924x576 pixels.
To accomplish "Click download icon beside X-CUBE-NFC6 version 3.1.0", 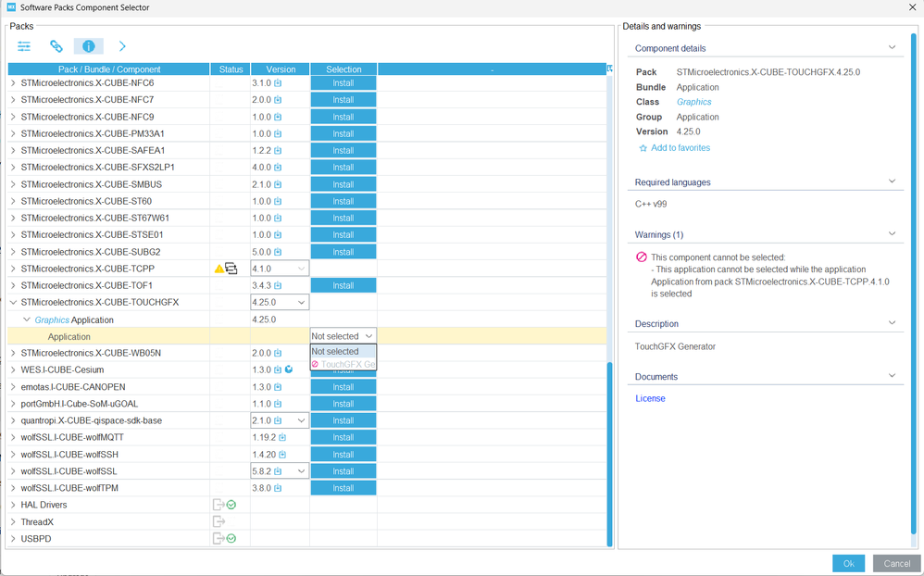I will (x=278, y=83).
